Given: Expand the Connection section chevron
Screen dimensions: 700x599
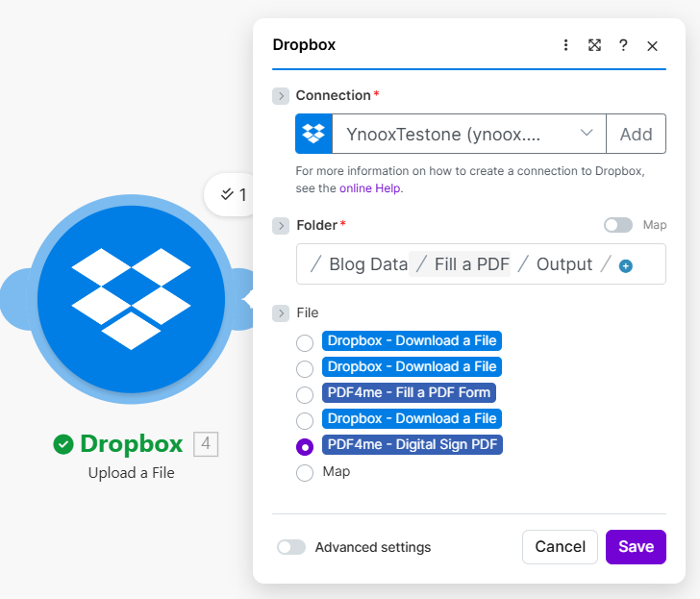Looking at the screenshot, I should [x=281, y=95].
